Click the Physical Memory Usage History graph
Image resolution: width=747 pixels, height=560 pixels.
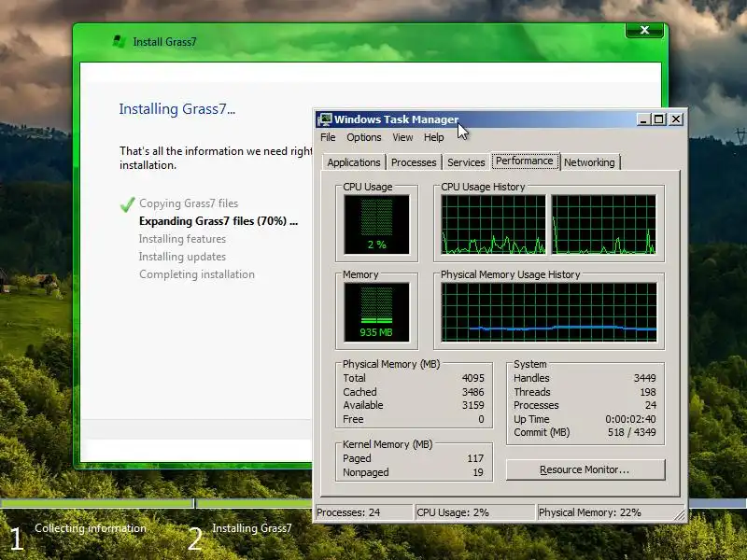(x=549, y=312)
